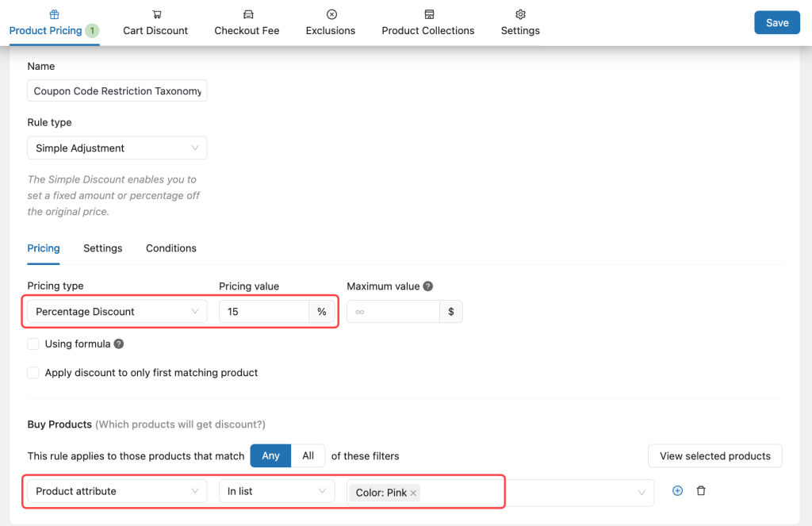Switch to the Conditions tab
The height and width of the screenshot is (526, 812).
click(170, 248)
